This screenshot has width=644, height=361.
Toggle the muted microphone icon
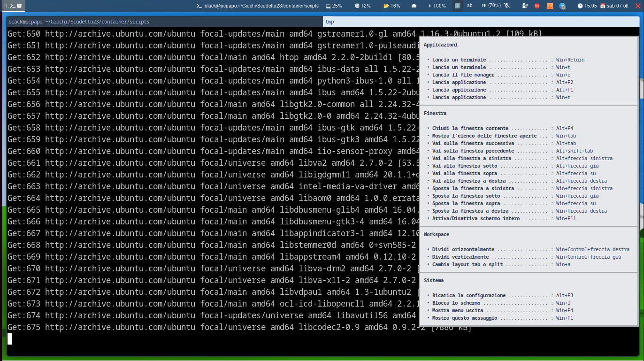[x=507, y=6]
